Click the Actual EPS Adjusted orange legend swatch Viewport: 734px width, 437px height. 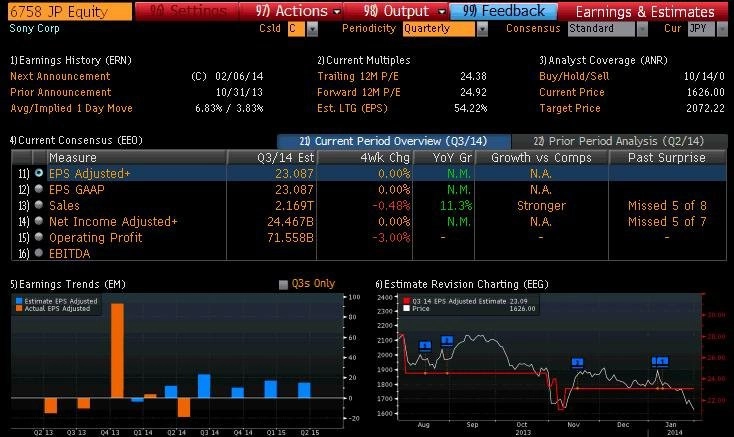coord(19,308)
